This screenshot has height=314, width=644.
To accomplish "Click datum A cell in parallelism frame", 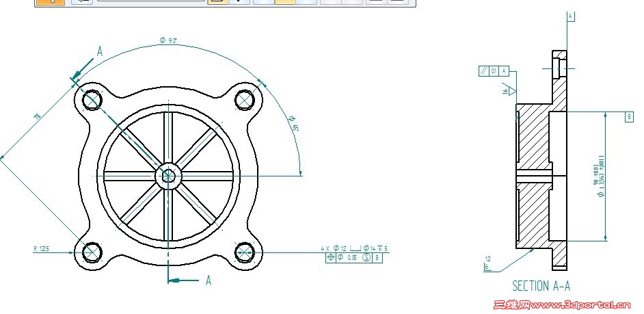I will [504, 71].
